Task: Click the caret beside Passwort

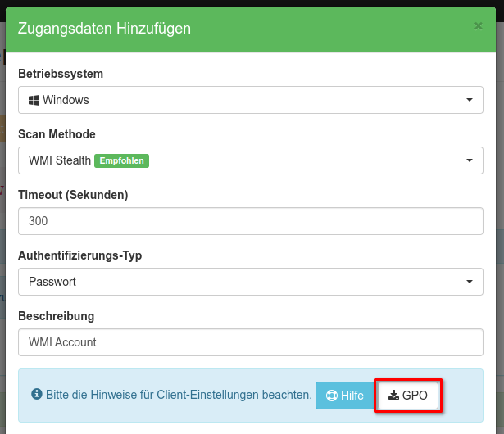Action: 469,282
